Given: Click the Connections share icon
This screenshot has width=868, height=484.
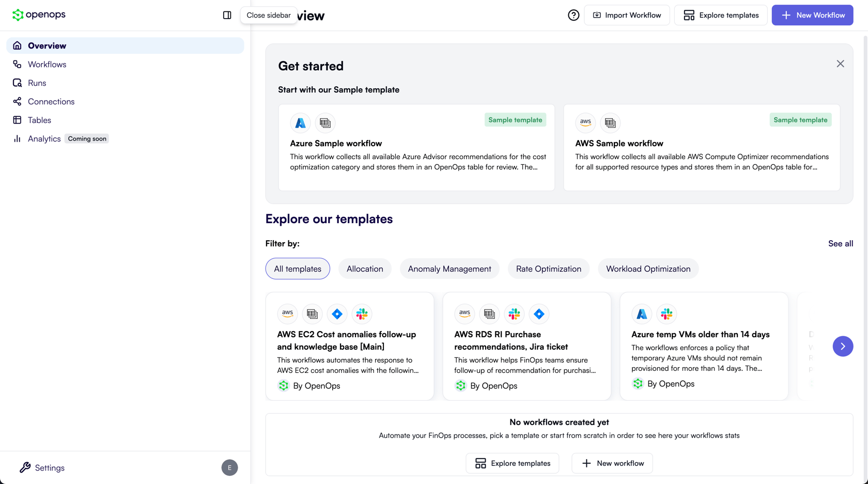Looking at the screenshot, I should tap(17, 101).
